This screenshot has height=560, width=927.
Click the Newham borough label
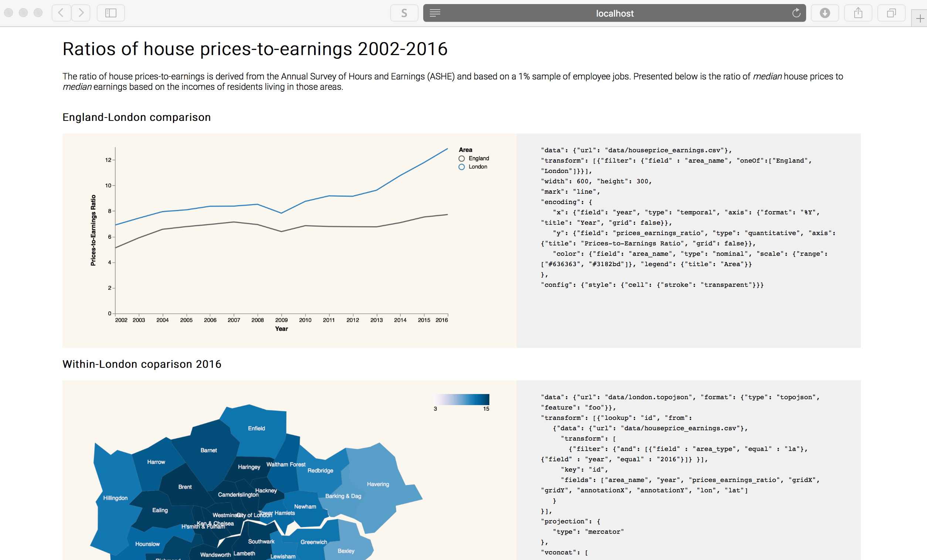pyautogui.click(x=305, y=506)
